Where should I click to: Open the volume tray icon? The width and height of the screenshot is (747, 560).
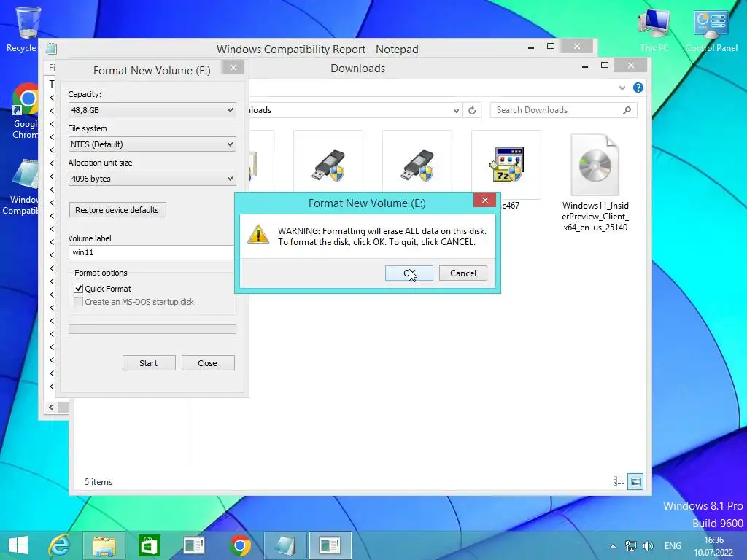point(648,546)
